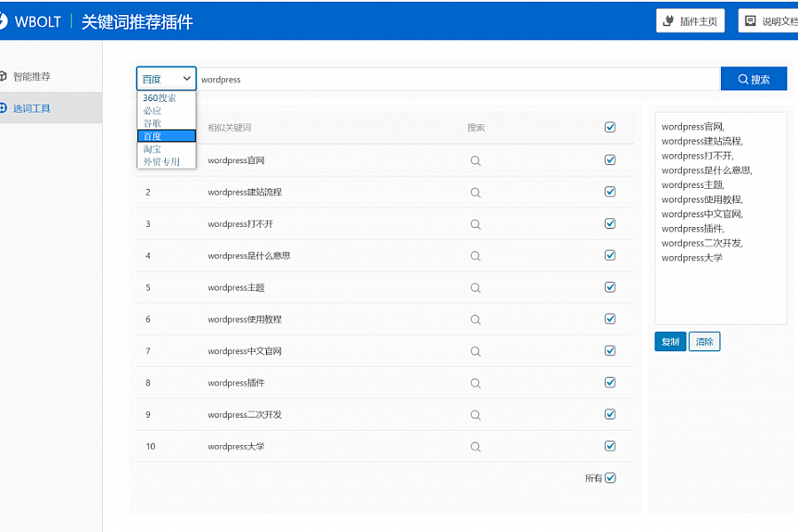This screenshot has width=798, height=532.
Task: Choose highlighted 百度 option in the list
Action: point(167,136)
